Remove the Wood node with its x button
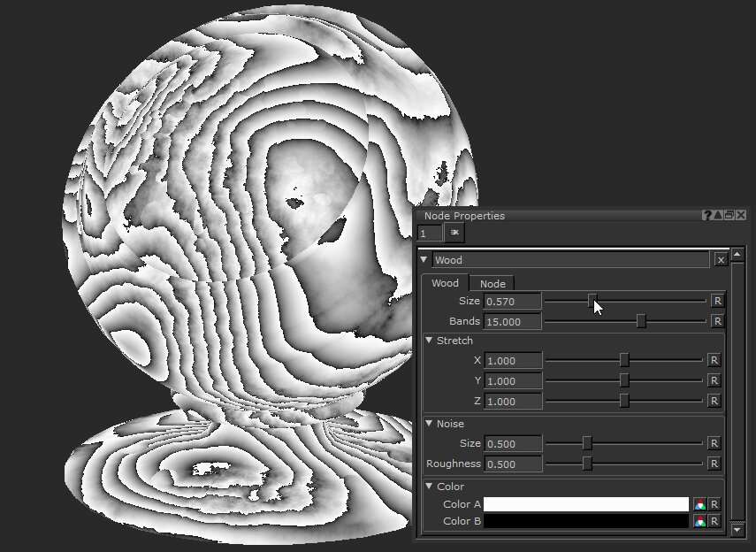Image resolution: width=756 pixels, height=552 pixels. 721,260
